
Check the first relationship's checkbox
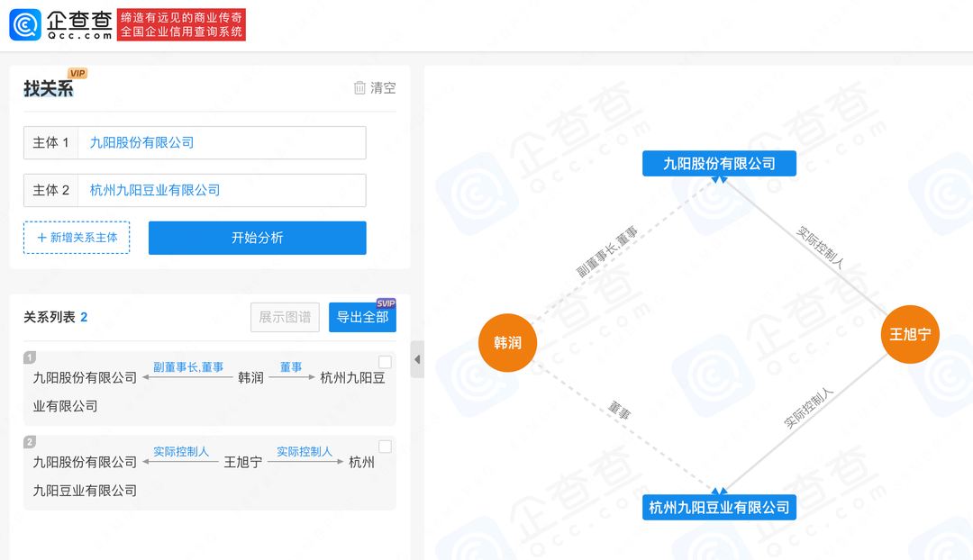coord(385,362)
